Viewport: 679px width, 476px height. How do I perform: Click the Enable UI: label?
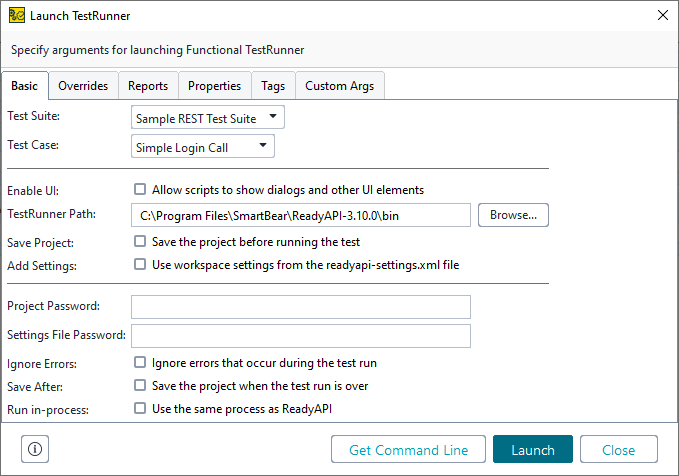pos(33,191)
